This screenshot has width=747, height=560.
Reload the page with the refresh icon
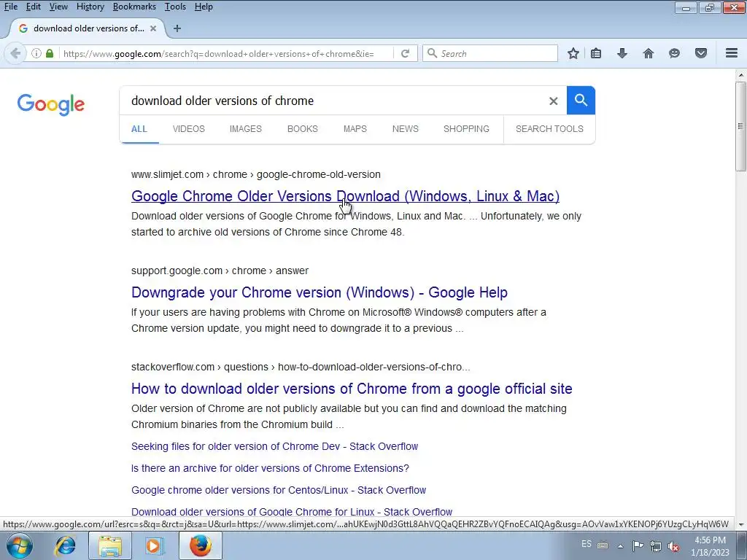[x=405, y=53]
